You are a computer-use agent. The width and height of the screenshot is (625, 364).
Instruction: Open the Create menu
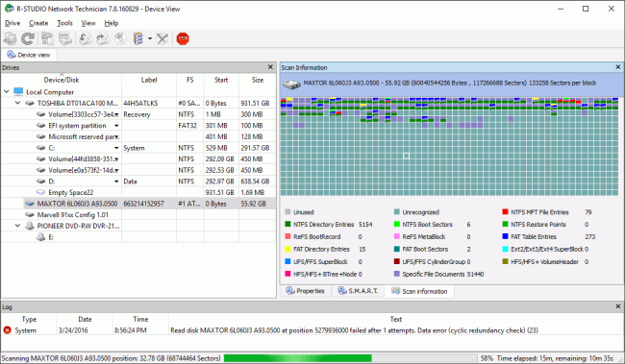tap(38, 23)
